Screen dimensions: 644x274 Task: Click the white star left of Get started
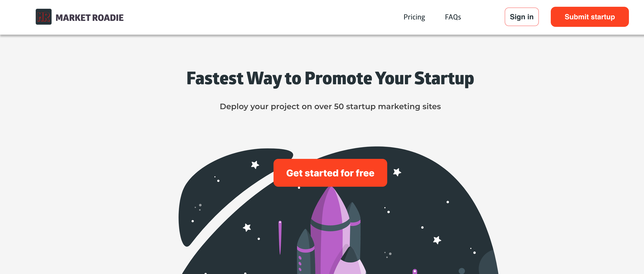coord(255,165)
